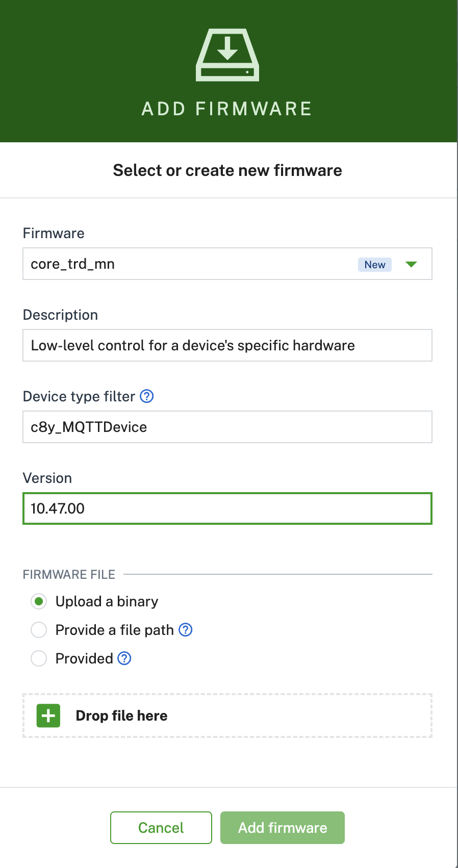This screenshot has width=458, height=868.
Task: Focus the Description text field
Action: click(x=227, y=345)
